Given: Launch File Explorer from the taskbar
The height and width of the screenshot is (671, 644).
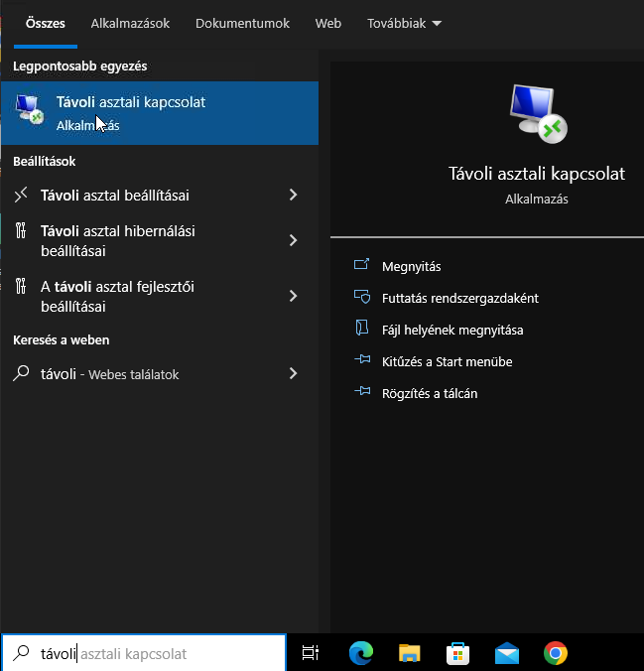Looking at the screenshot, I should [410, 652].
